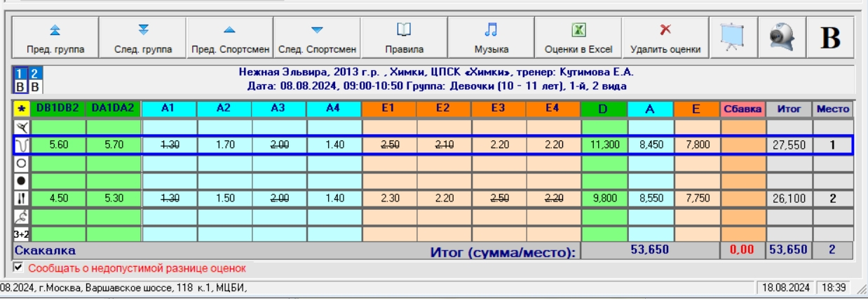Select the clubs apparatus row icon
This screenshot has width=868, height=299.
pos(20,199)
